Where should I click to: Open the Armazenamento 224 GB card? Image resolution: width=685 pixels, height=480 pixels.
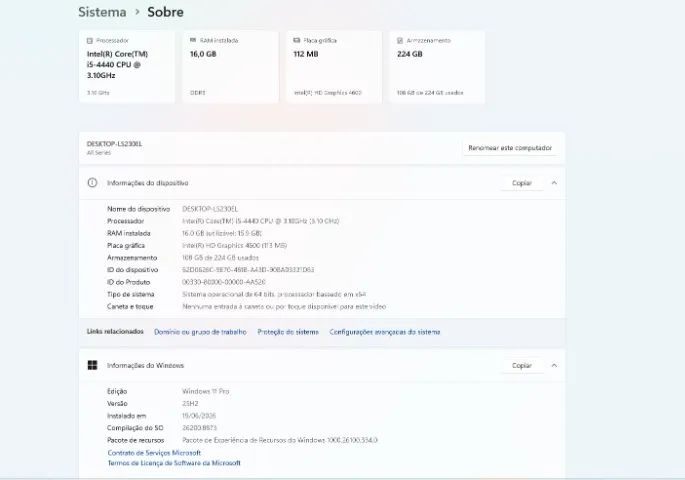[x=437, y=67]
